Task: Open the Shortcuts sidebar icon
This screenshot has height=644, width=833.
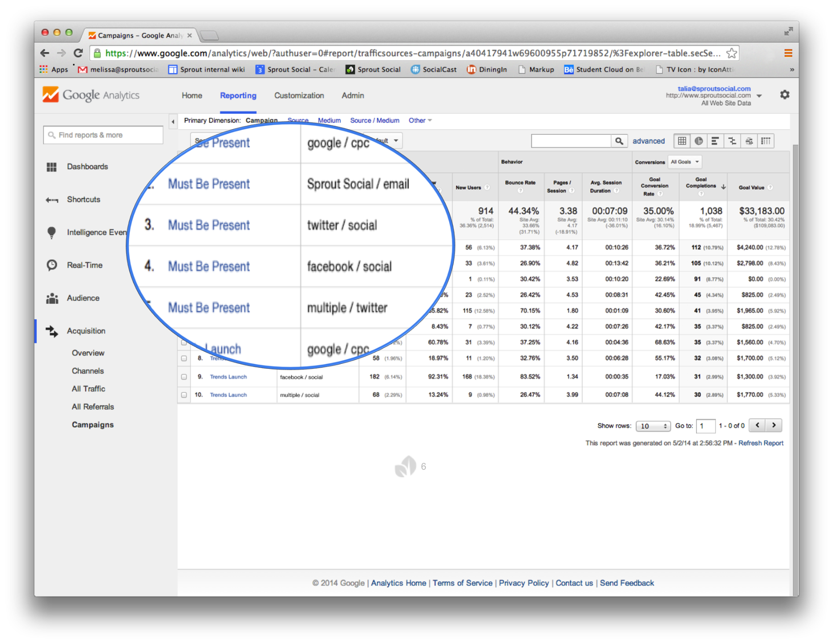Action: (52, 200)
